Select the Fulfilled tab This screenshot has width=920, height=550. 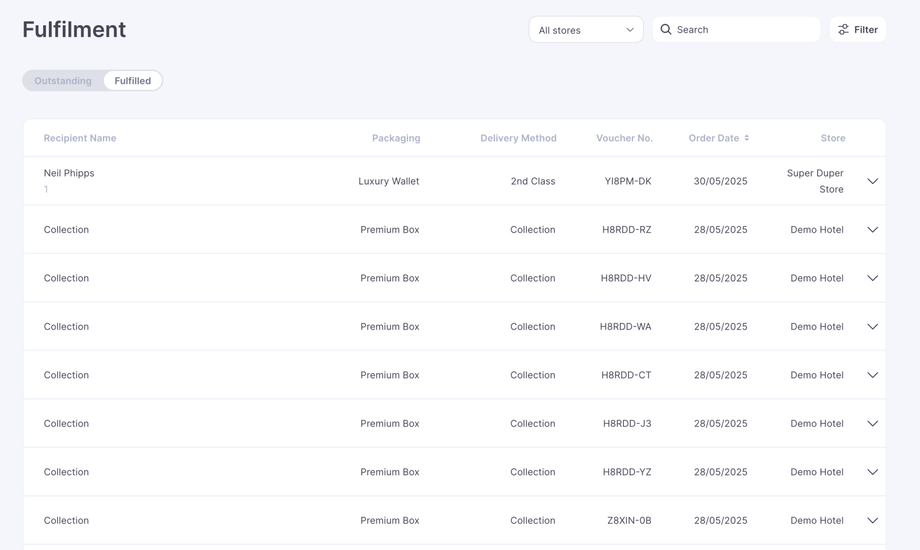tap(133, 81)
